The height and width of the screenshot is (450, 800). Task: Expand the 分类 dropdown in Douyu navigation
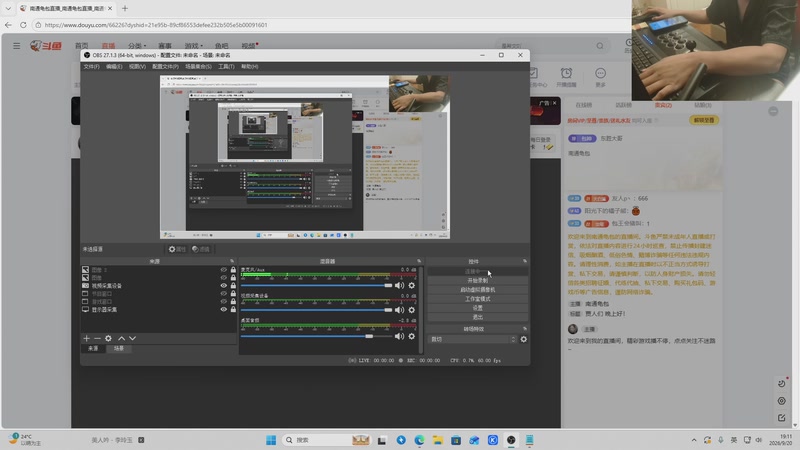point(137,46)
